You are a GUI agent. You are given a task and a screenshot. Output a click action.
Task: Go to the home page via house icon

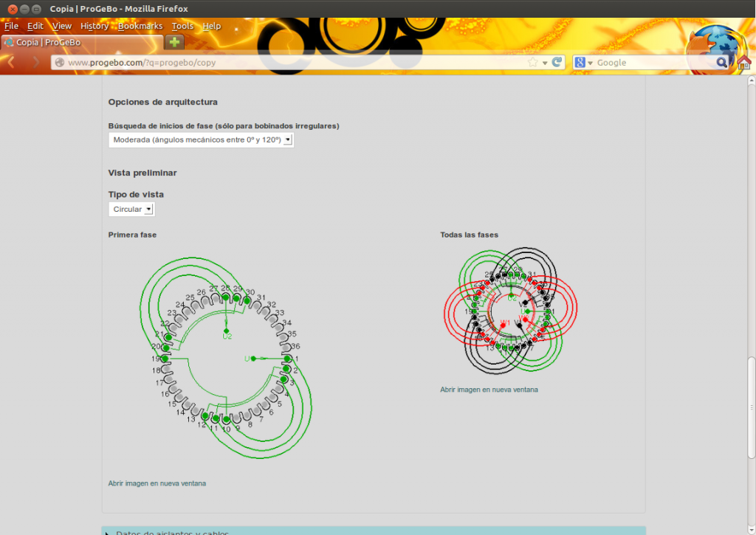(743, 63)
